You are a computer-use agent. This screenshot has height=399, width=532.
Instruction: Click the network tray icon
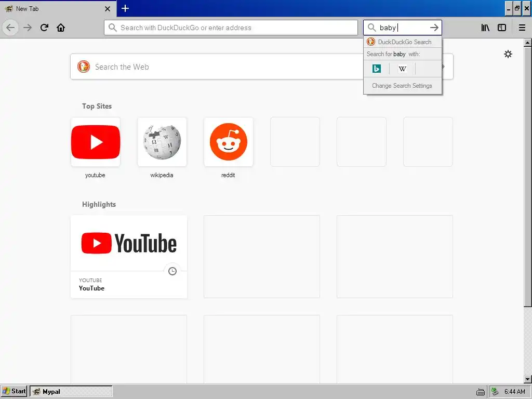(495, 392)
